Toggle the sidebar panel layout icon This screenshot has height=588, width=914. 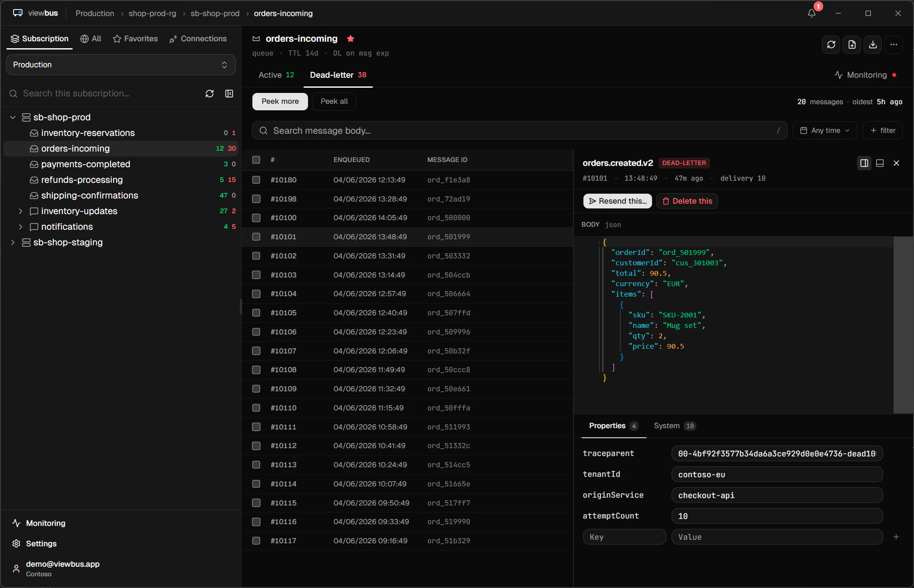229,93
